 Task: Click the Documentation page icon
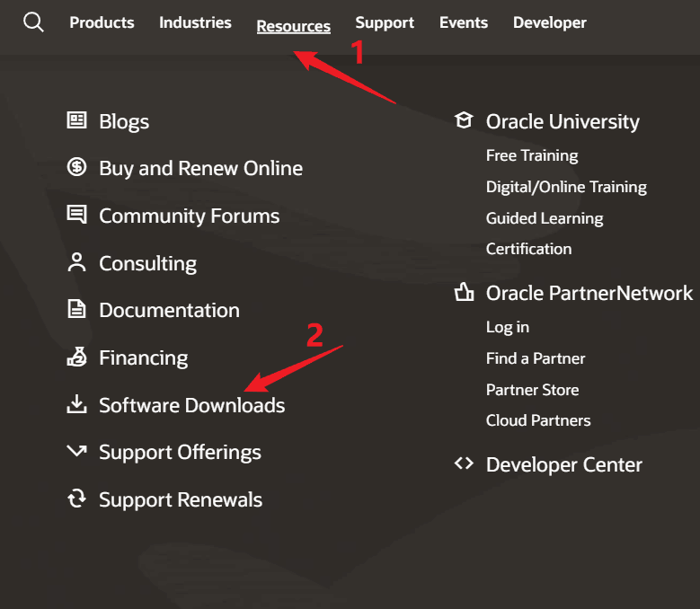77,310
